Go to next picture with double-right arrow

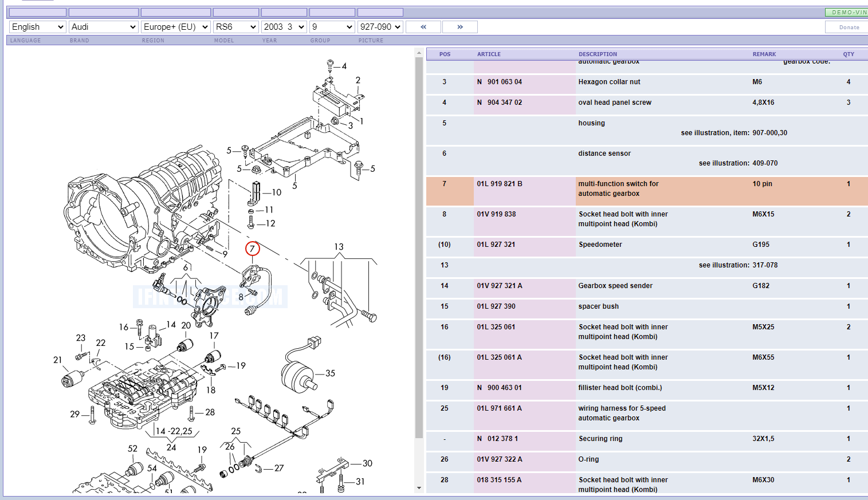(x=459, y=27)
